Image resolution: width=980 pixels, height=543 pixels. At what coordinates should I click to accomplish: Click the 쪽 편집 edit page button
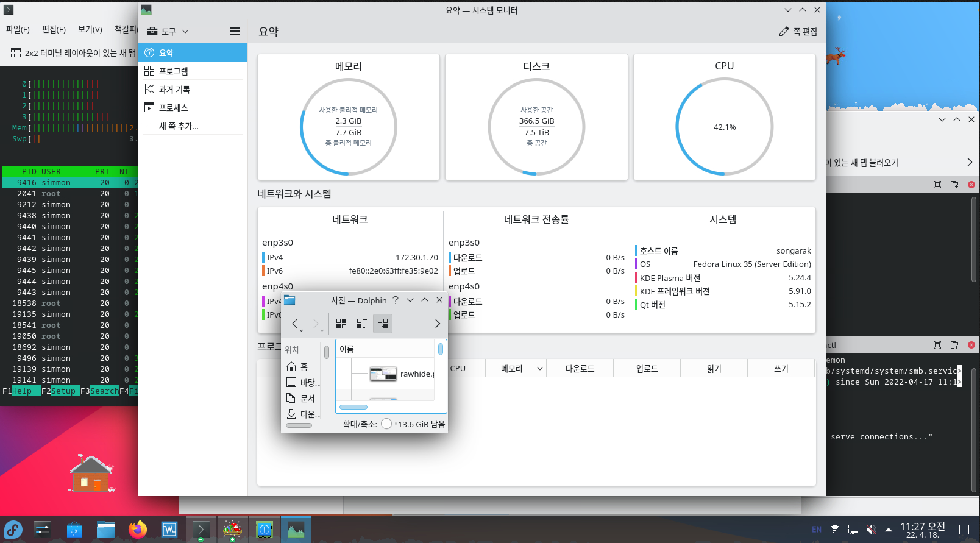(798, 31)
